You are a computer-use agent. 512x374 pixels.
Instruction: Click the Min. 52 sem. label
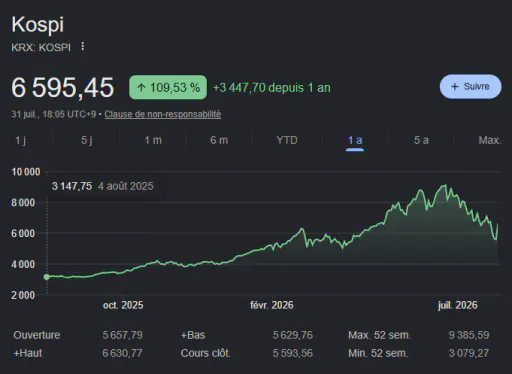pyautogui.click(x=378, y=353)
